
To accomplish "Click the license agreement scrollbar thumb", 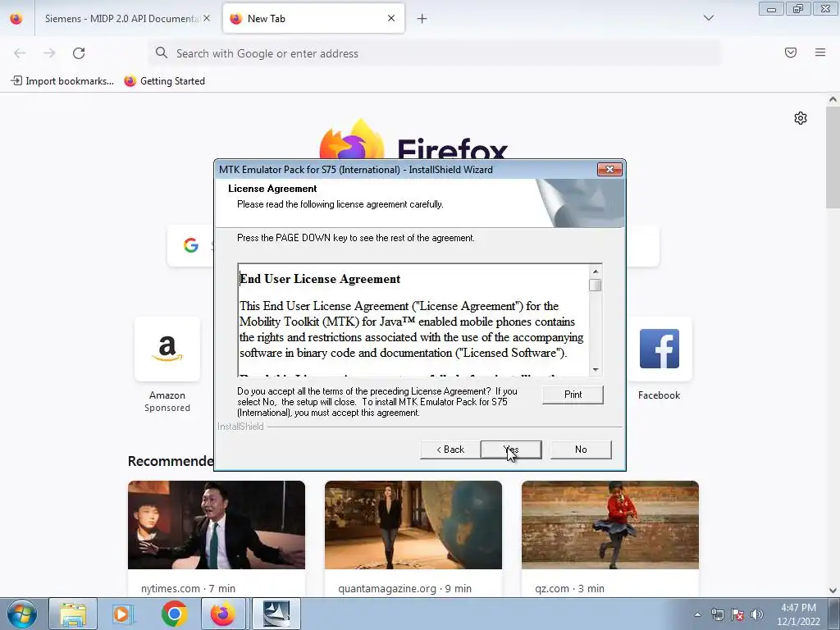I will (x=596, y=285).
